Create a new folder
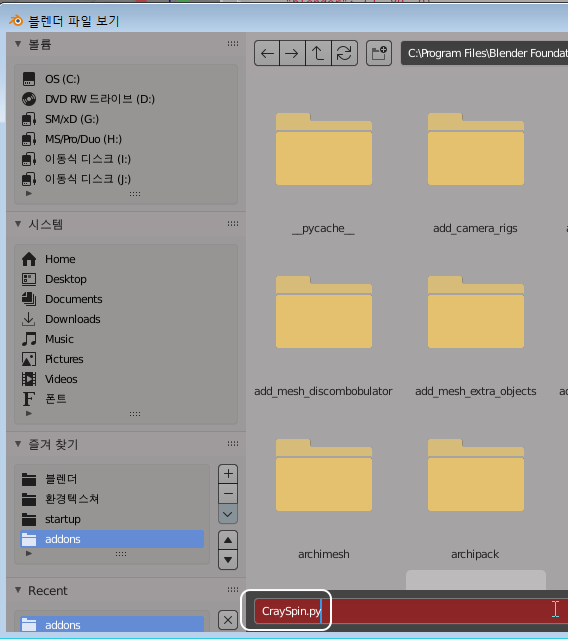This screenshot has width=568, height=639. click(379, 53)
